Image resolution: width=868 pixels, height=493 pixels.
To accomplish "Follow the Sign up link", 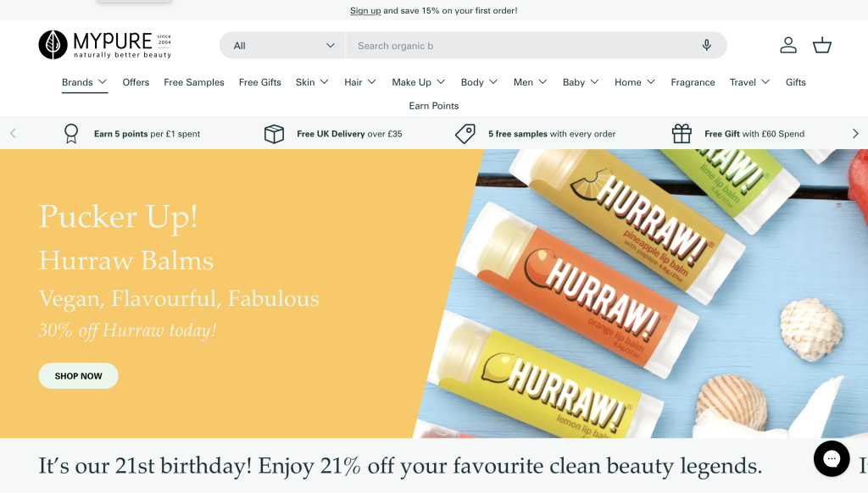I will coord(365,11).
